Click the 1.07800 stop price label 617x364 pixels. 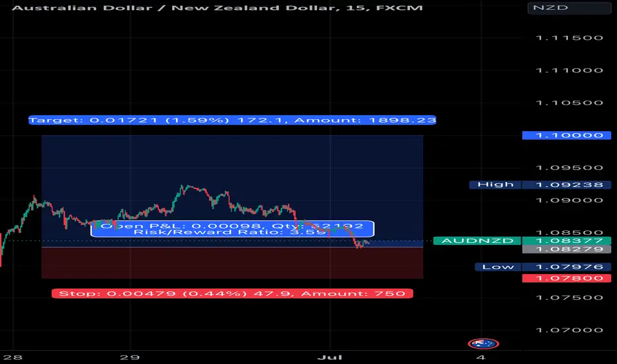pos(567,278)
